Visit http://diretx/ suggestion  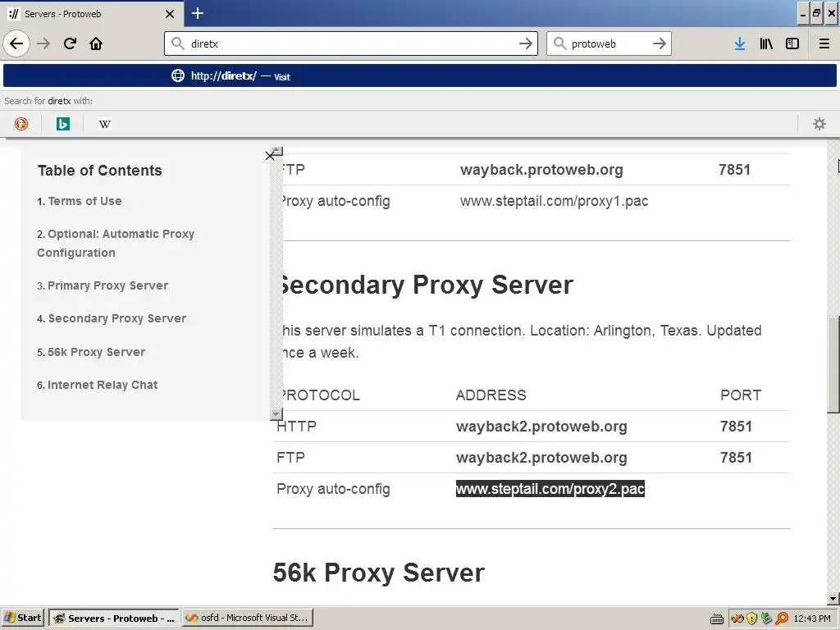[x=419, y=76]
